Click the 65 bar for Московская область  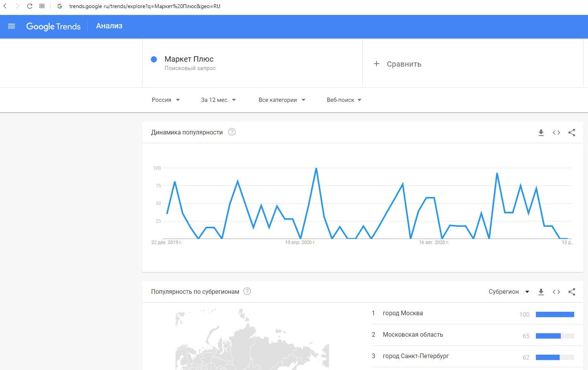pos(555,336)
